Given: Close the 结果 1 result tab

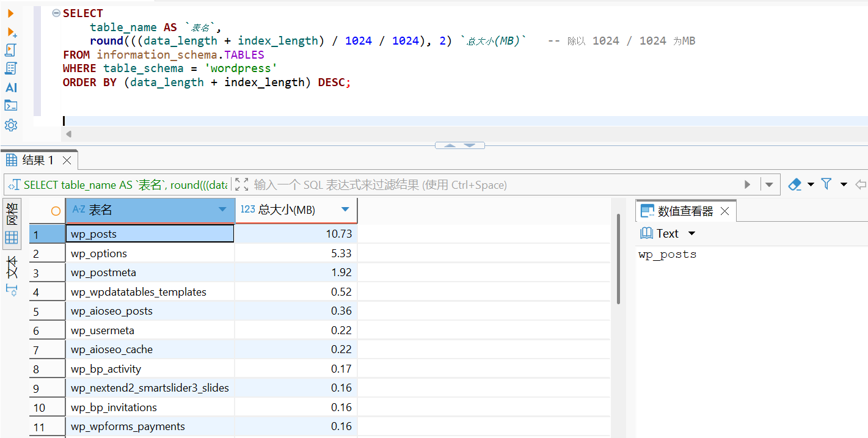Looking at the screenshot, I should (67, 160).
